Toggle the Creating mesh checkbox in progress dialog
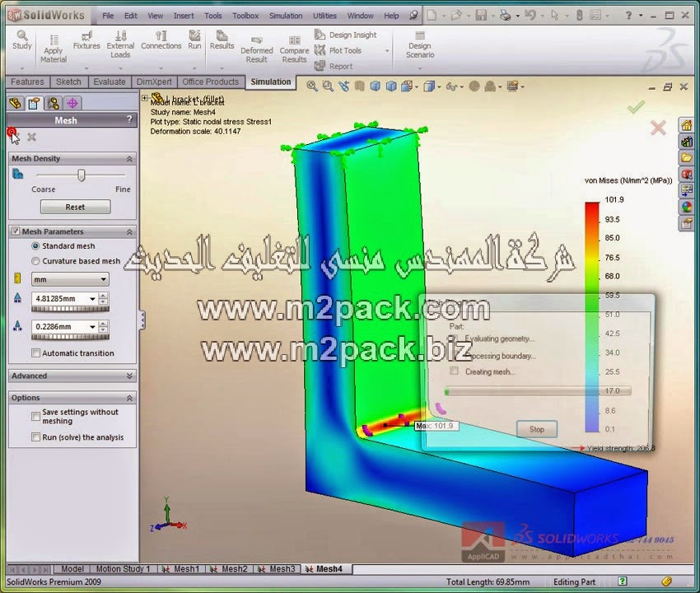Viewport: 700px width, 593px height. pyautogui.click(x=454, y=371)
